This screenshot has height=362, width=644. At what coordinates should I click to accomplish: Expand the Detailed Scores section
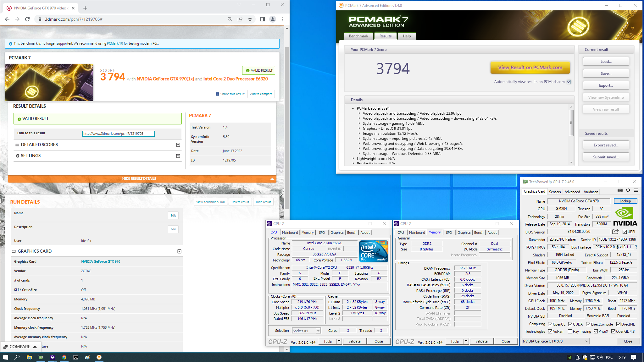click(x=178, y=145)
